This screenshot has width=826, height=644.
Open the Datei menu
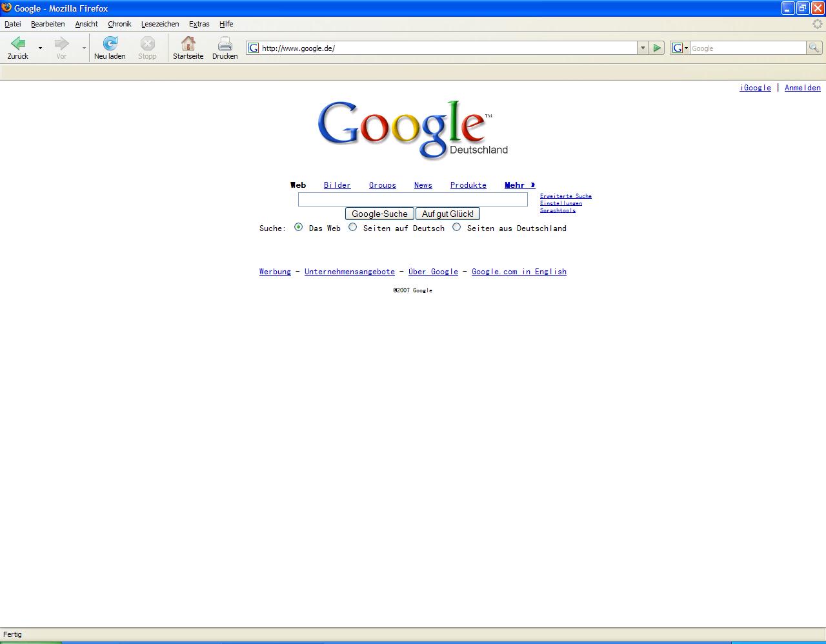click(x=13, y=24)
